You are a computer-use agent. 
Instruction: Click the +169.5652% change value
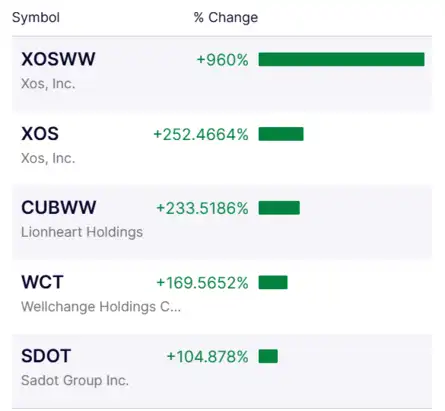(x=202, y=283)
